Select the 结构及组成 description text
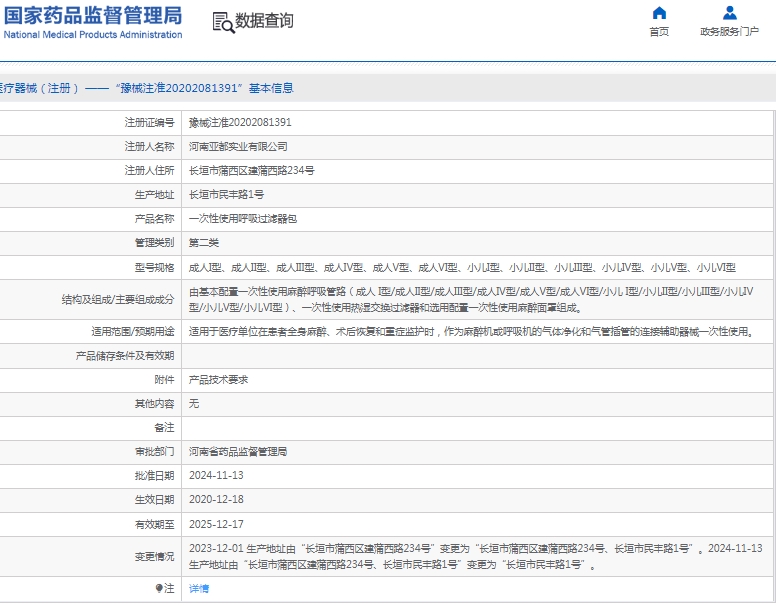The height and width of the screenshot is (606, 776). pyautogui.click(x=471, y=300)
